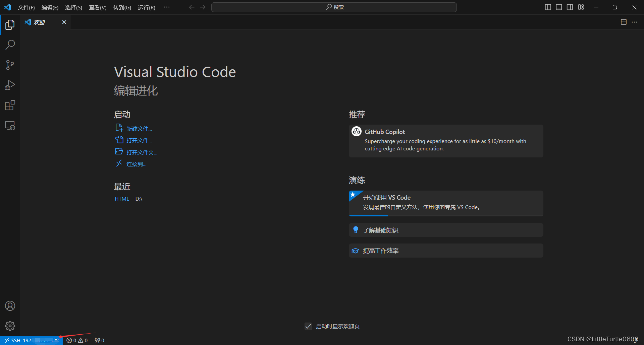Go back with the left arrow
This screenshot has height=345, width=644.
[x=192, y=7]
